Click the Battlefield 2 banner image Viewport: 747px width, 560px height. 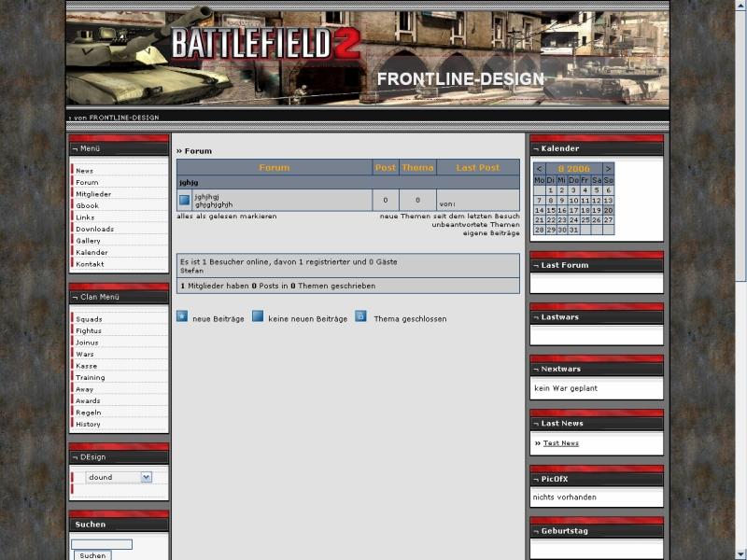(368, 58)
